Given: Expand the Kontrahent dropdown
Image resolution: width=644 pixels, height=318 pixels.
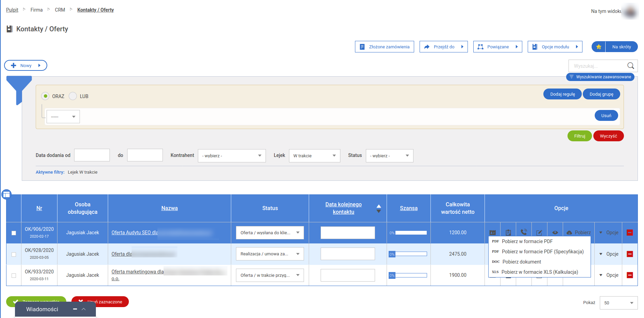Looking at the screenshot, I should tap(232, 156).
